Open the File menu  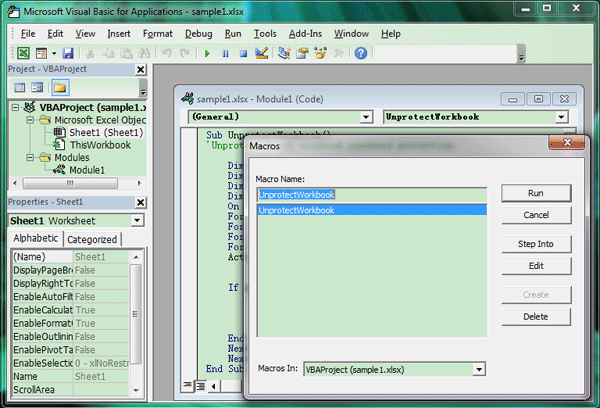tap(28, 34)
